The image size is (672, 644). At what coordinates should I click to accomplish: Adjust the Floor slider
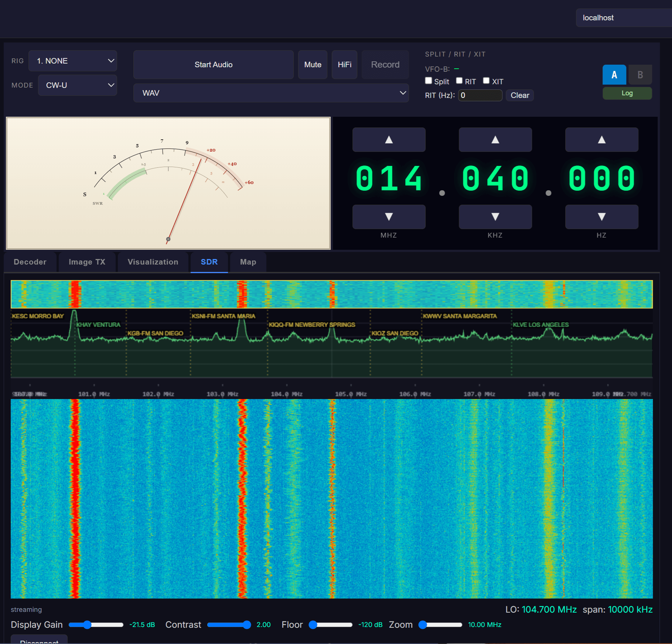(x=331, y=625)
